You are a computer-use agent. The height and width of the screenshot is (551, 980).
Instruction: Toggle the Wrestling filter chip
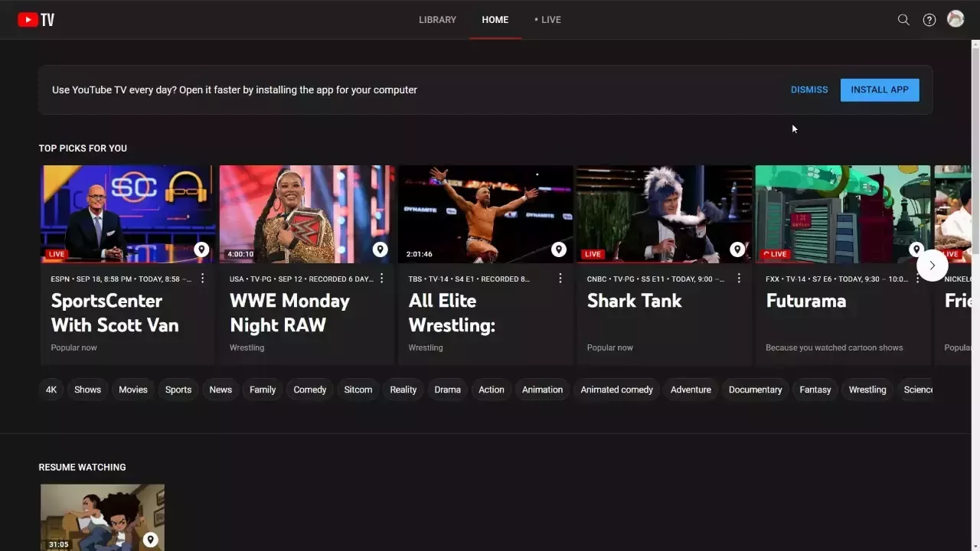(867, 390)
